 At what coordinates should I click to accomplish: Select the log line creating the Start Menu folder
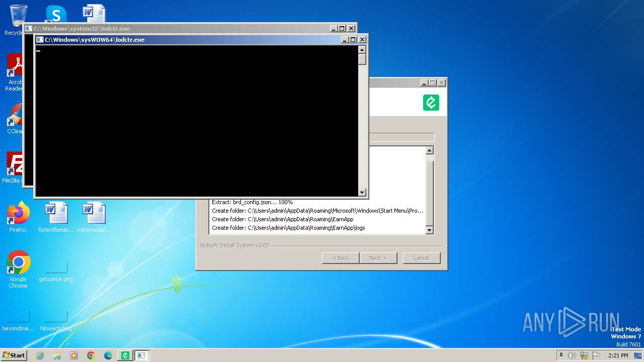[x=317, y=211]
